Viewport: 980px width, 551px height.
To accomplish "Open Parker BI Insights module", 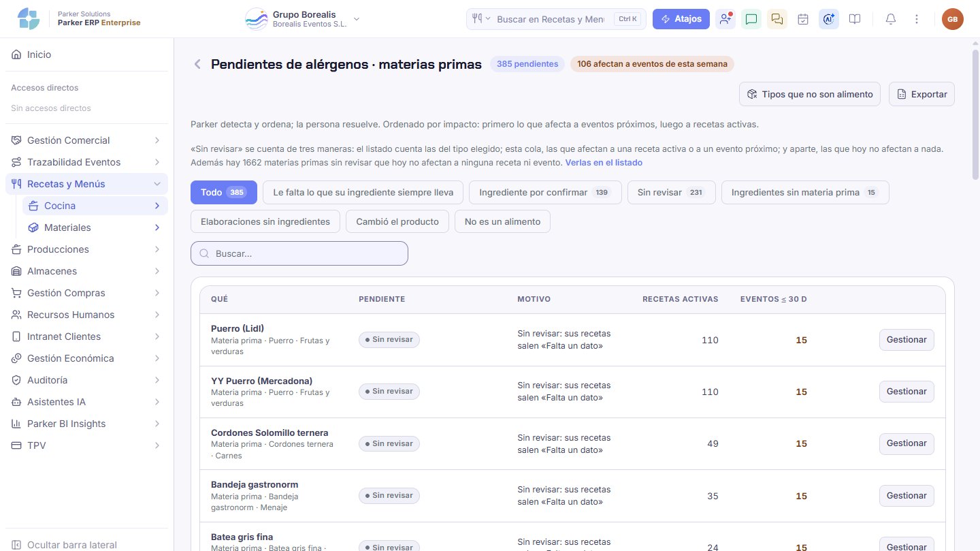I will [86, 424].
